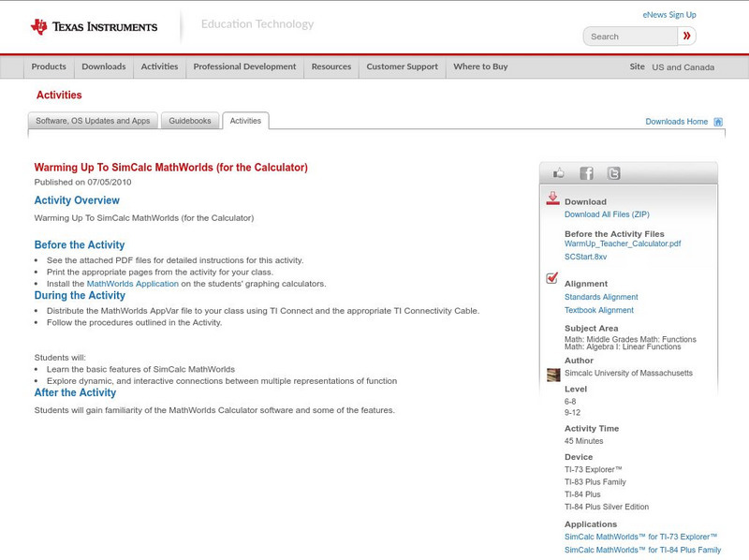
Task: Open the Standards Alignment link
Action: (x=601, y=297)
